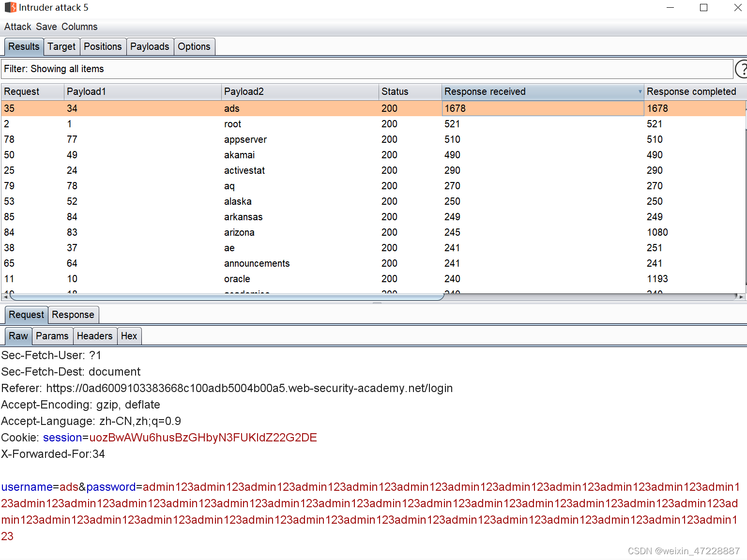Open the Columns menu
The height and width of the screenshot is (560, 747).
click(x=79, y=27)
